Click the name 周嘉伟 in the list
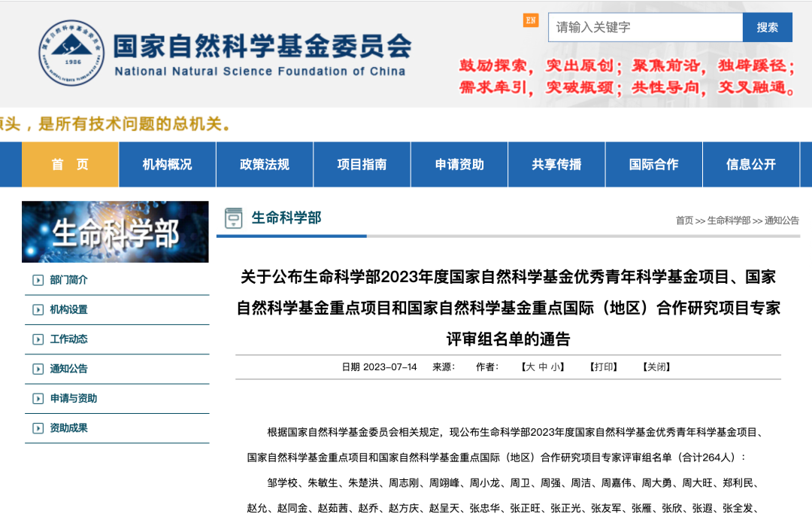The image size is (812, 523). [x=617, y=483]
